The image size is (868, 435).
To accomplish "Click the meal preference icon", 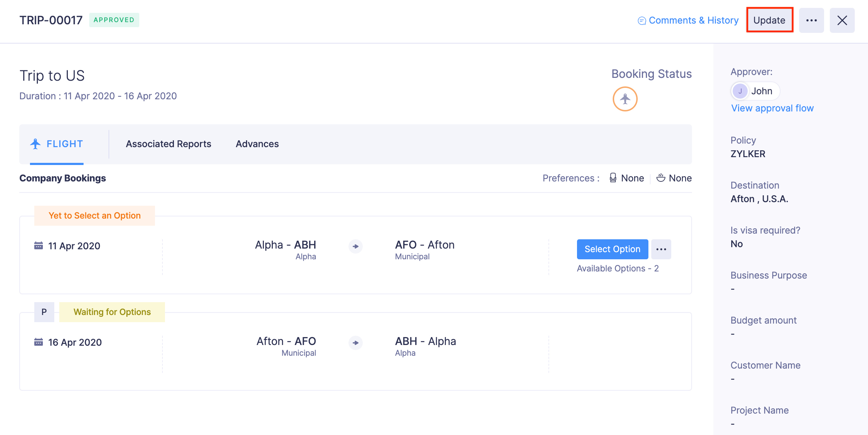I will point(661,178).
